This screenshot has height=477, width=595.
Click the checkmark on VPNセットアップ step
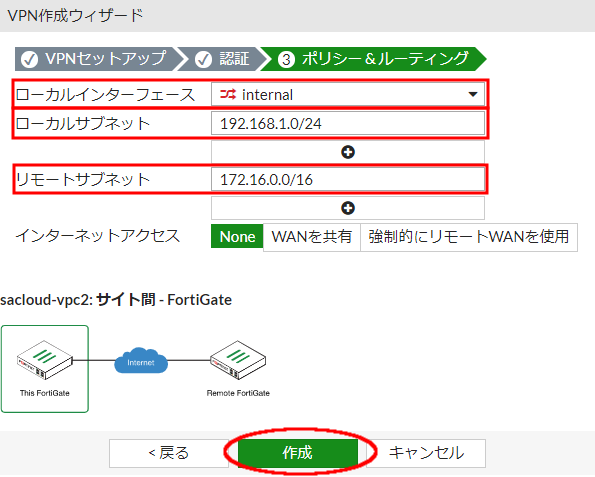click(x=29, y=59)
